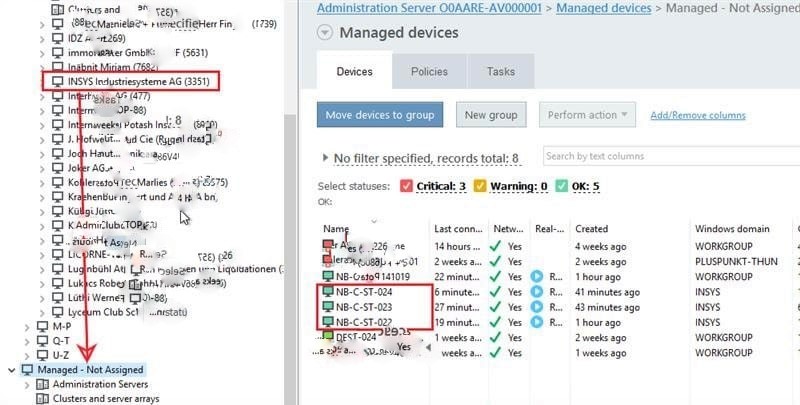Open Managed devices breadcrumb link

tap(604, 8)
